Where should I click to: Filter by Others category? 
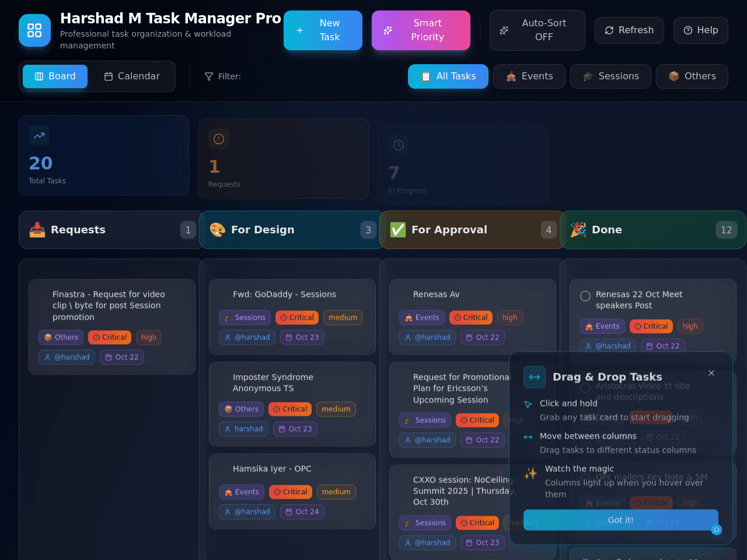click(692, 76)
